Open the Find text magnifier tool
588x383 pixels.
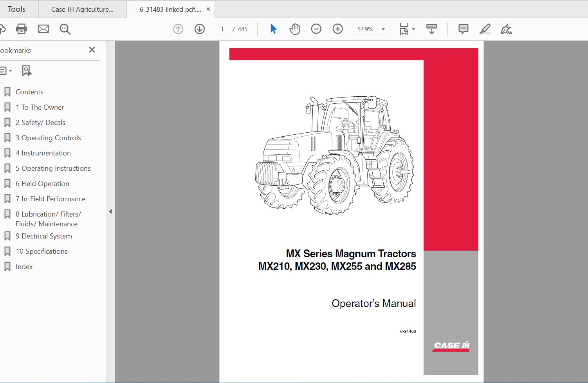click(x=65, y=29)
